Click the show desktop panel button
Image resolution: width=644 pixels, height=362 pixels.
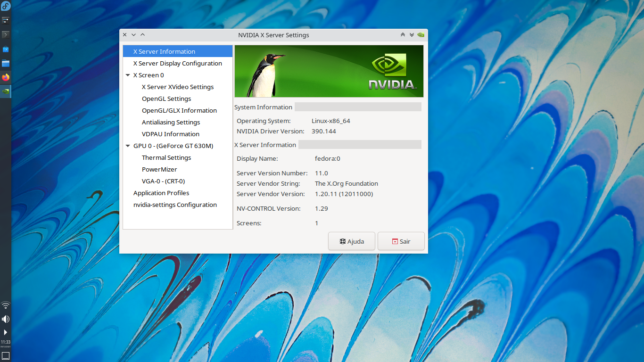(6, 356)
